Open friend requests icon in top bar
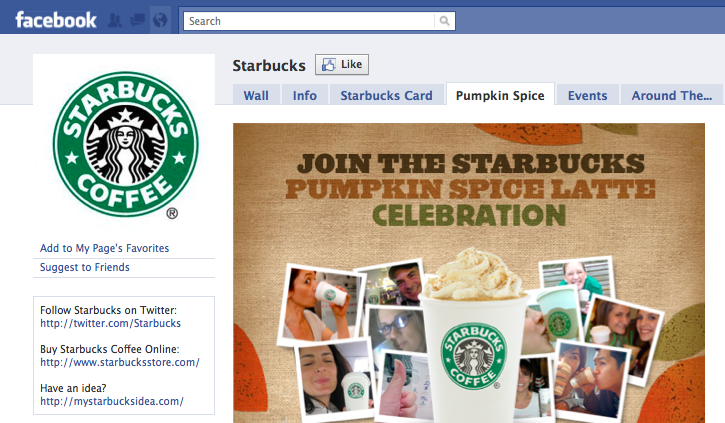 point(115,20)
